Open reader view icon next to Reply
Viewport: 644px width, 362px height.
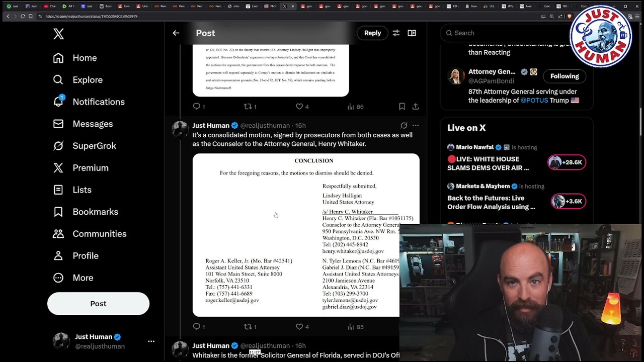pos(412,33)
